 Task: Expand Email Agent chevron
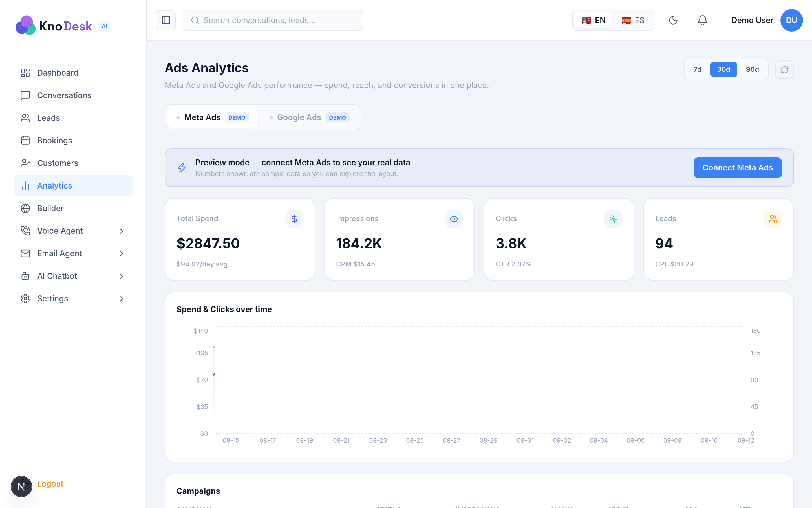(x=122, y=253)
